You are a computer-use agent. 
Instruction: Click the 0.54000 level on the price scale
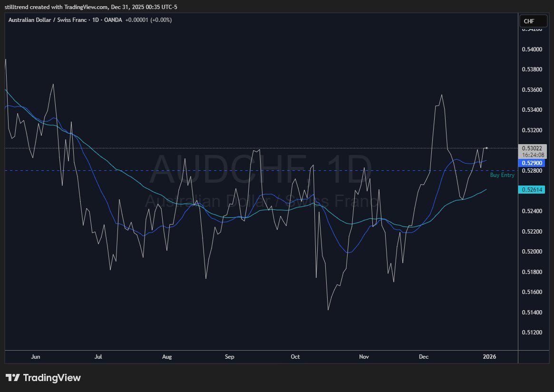[x=532, y=49]
